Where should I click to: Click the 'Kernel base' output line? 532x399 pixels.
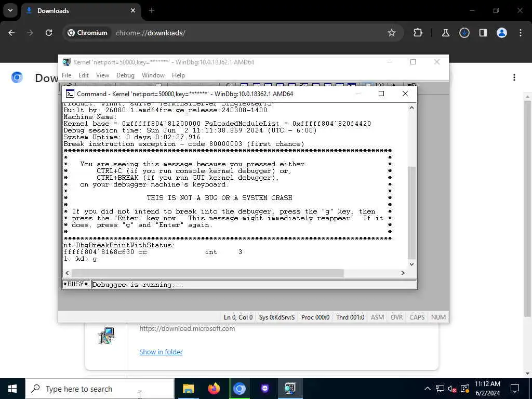(x=217, y=124)
